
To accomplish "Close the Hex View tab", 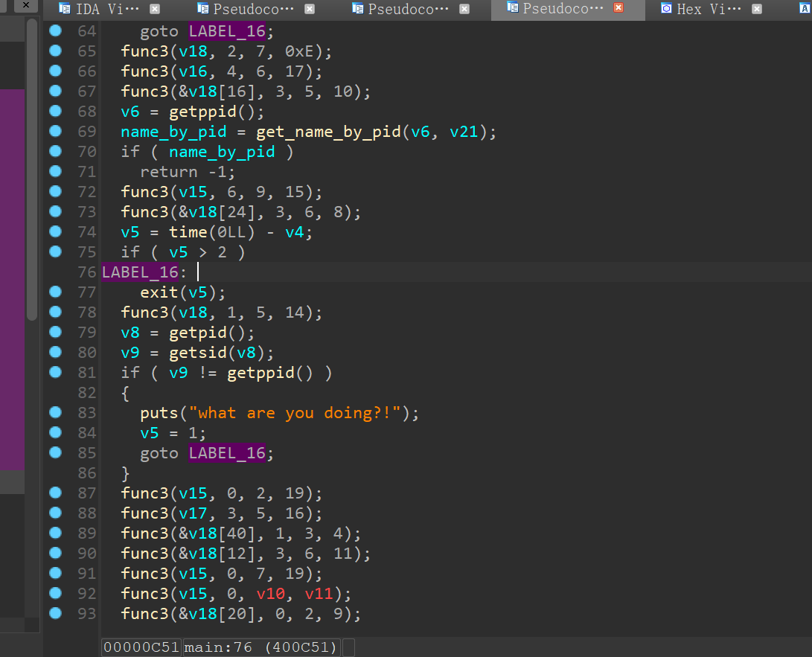I will click(757, 9).
